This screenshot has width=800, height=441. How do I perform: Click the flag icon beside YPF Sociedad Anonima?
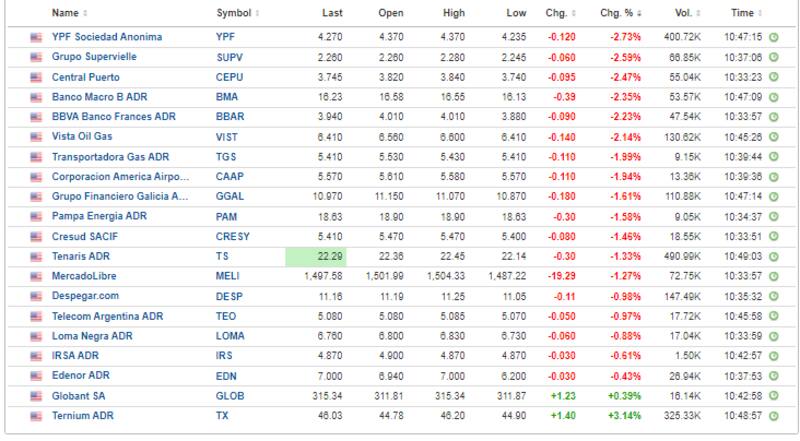[x=36, y=37]
